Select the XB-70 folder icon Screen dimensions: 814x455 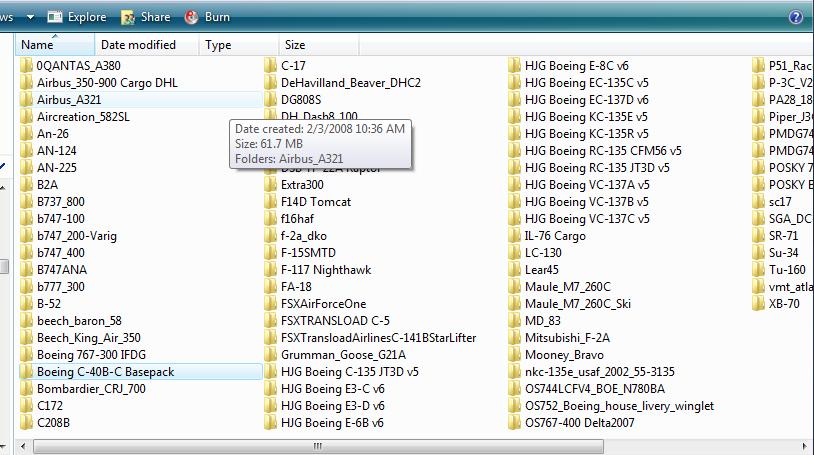coord(758,304)
